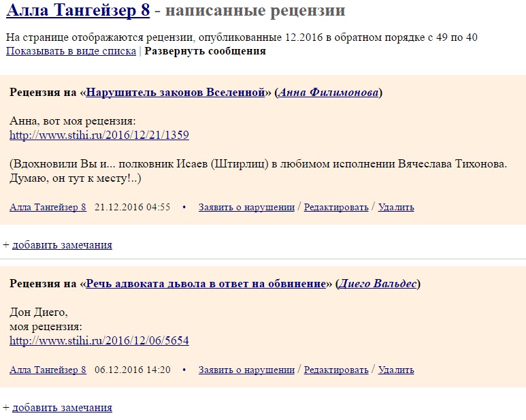This screenshot has width=526, height=420.
Task: Click the line 'Думаю, он тут к месту!..)'
Action: pos(75,178)
